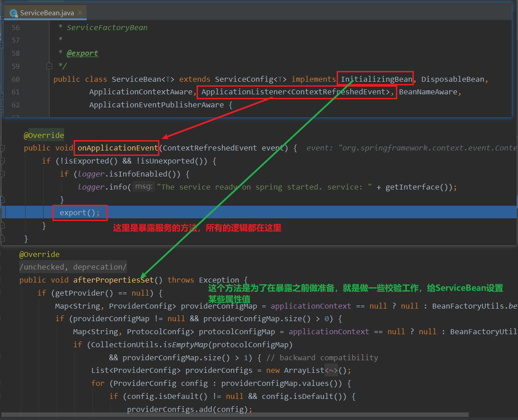The image size is (518, 420).
Task: Click line number 58 in the gutter
Action: point(16,53)
